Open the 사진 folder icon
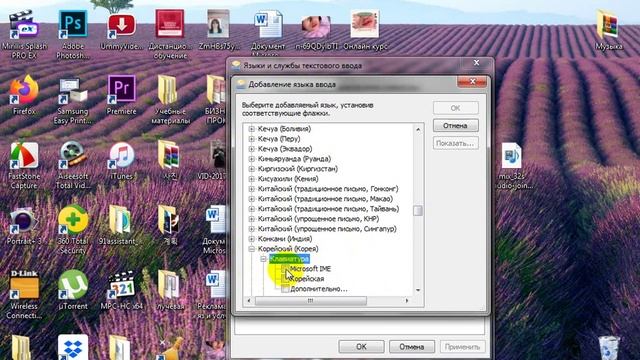Image resolution: width=640 pixels, height=360 pixels. click(x=169, y=155)
